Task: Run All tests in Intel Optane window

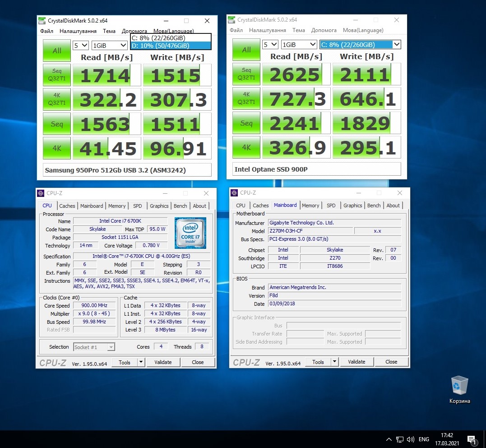Action: pyautogui.click(x=246, y=49)
